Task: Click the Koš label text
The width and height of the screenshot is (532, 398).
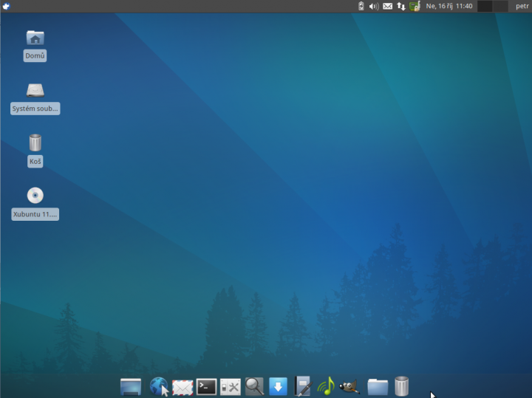Action: click(35, 162)
